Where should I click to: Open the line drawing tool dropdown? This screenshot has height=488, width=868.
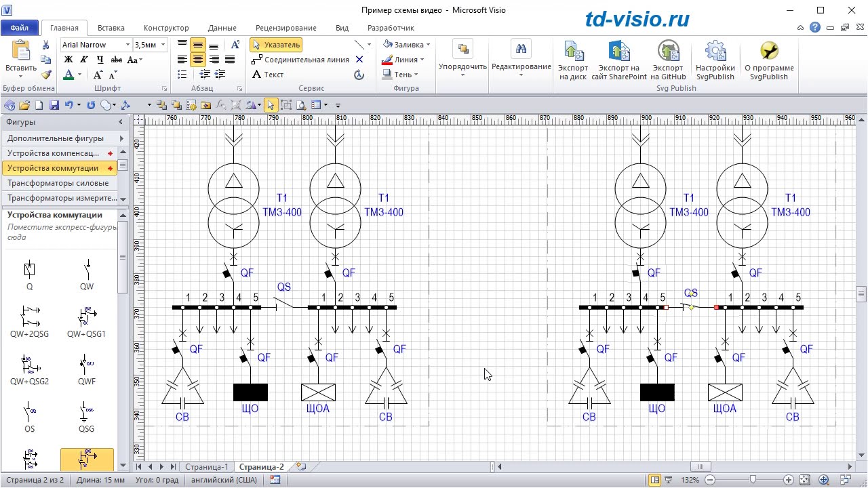(x=369, y=45)
